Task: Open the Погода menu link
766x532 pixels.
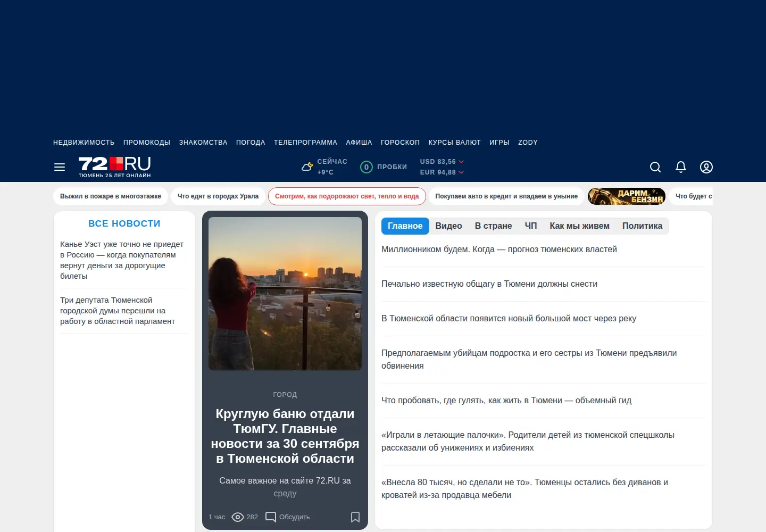Action: (x=251, y=143)
